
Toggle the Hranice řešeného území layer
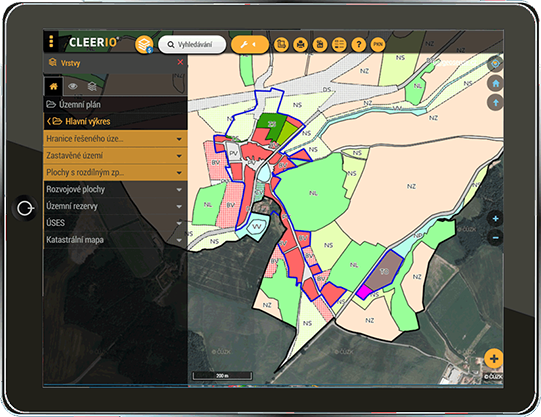[x=116, y=139]
